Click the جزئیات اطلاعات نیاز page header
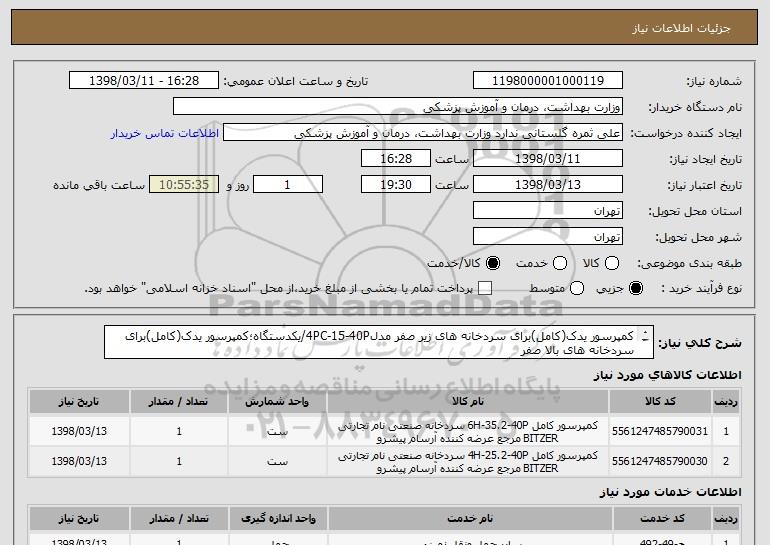The image size is (770, 545). [x=681, y=28]
